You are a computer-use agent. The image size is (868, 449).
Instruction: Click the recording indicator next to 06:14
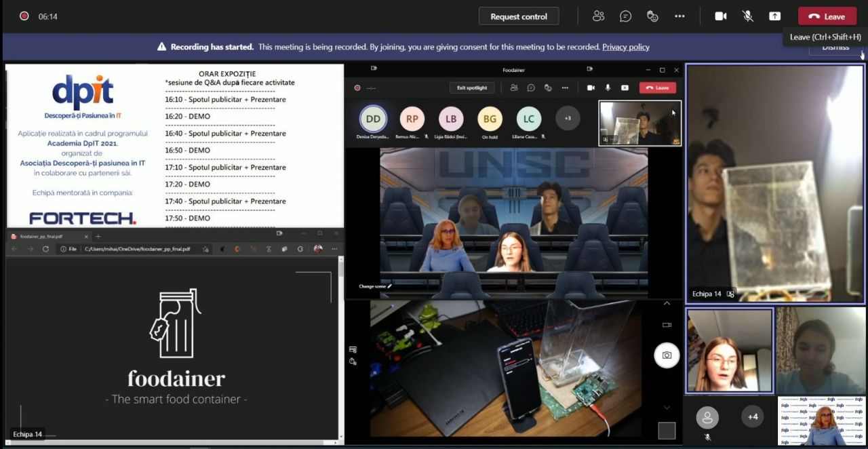24,16
